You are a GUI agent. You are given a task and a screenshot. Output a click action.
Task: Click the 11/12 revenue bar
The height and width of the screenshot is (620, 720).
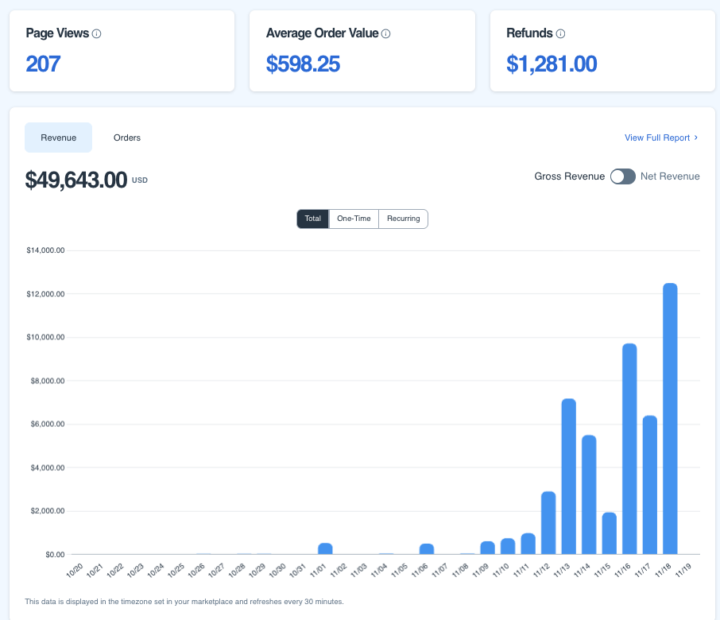tap(548, 522)
